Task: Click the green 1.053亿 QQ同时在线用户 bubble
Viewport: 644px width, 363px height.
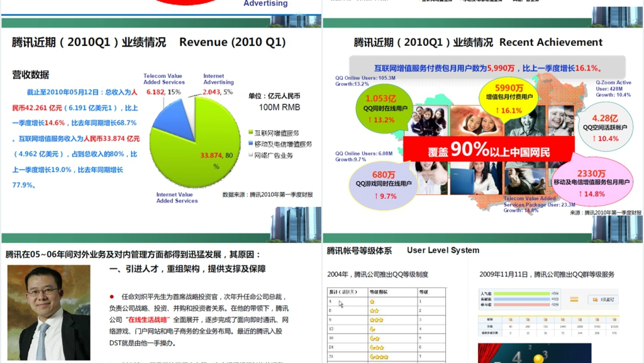Action: pos(385,109)
